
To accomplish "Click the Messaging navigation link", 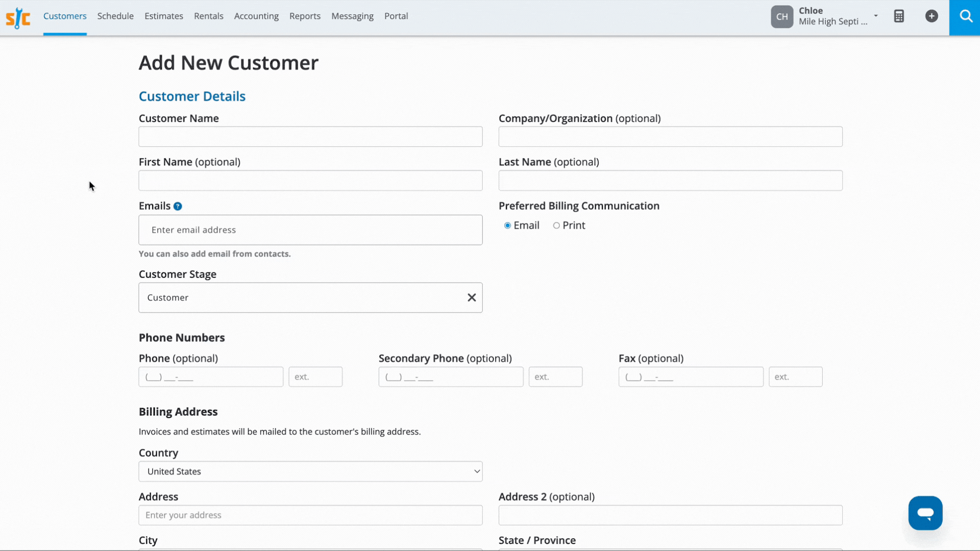I will tap(352, 16).
